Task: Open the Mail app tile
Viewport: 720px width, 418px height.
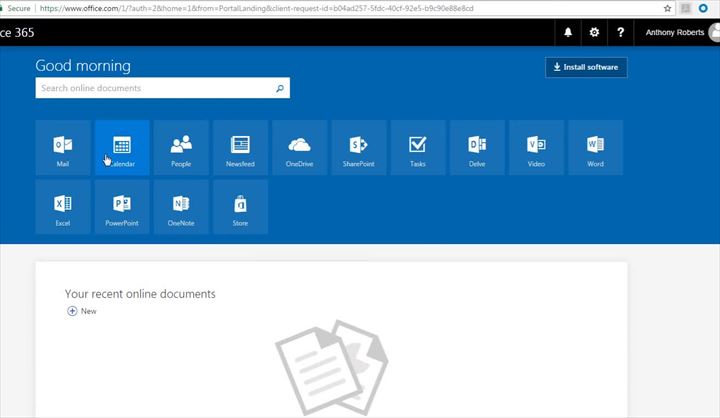Action: click(62, 147)
